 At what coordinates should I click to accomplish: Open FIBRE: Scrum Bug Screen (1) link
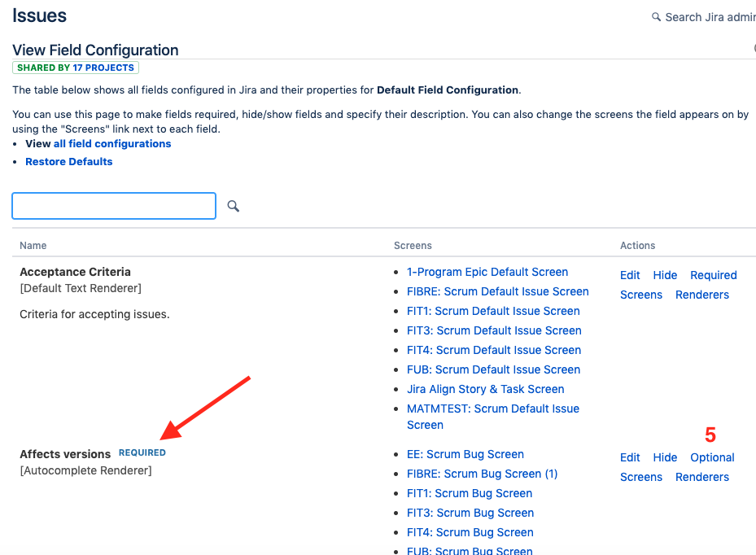coord(482,474)
